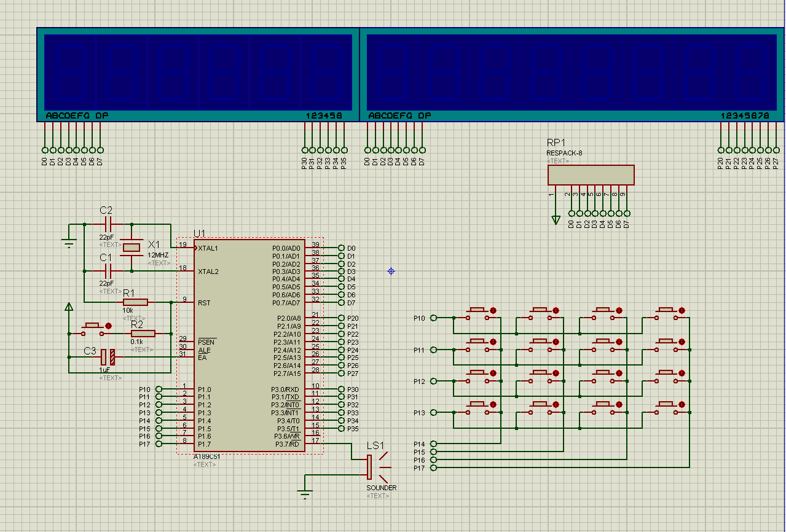Click the P10 terminal at U1 pin 1

pos(159,389)
